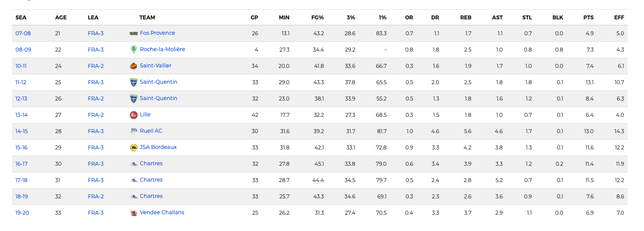The image size is (644, 231).
Task: Open the JSA Bordeaux team link
Action: (158, 147)
